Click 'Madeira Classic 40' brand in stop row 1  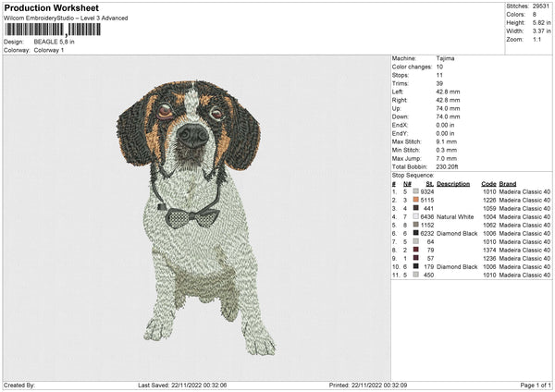tap(524, 191)
